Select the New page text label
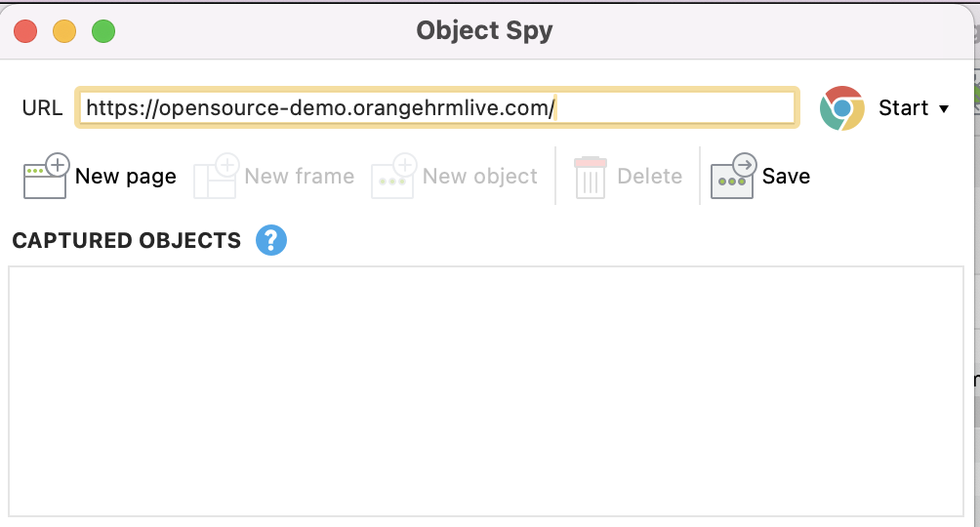Image resolution: width=980 pixels, height=527 pixels. click(126, 177)
